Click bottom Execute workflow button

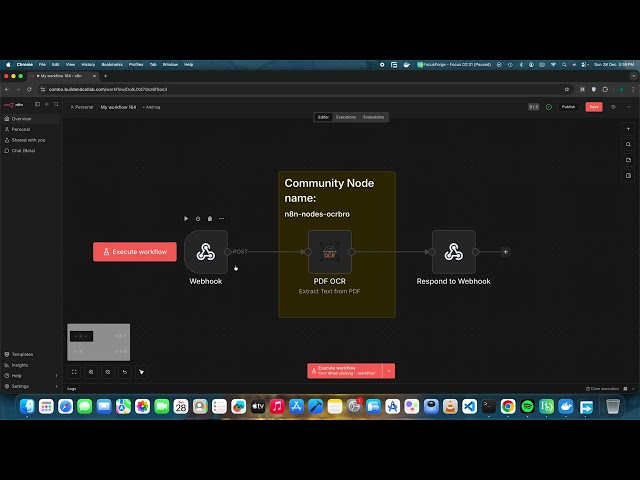point(345,371)
